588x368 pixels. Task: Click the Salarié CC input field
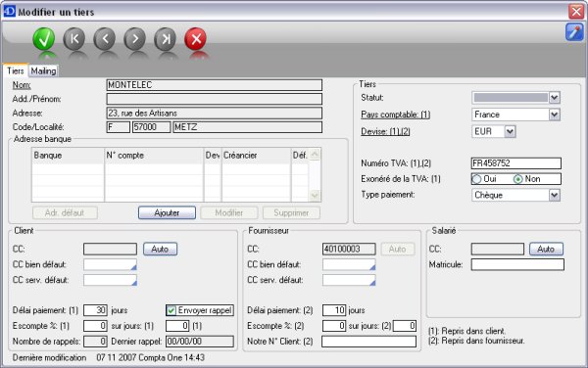[x=498, y=249]
